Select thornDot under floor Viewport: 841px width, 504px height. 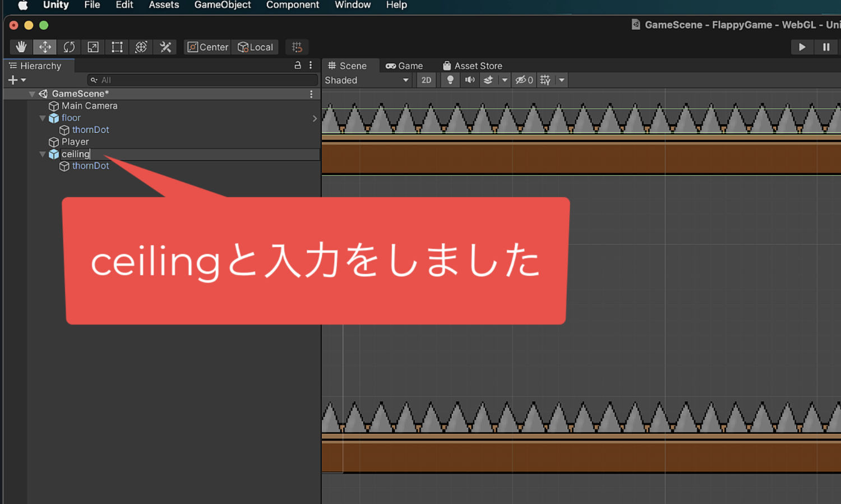click(x=90, y=130)
